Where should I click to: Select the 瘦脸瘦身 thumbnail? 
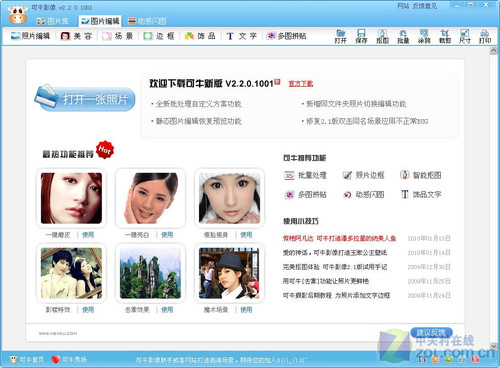tap(229, 198)
